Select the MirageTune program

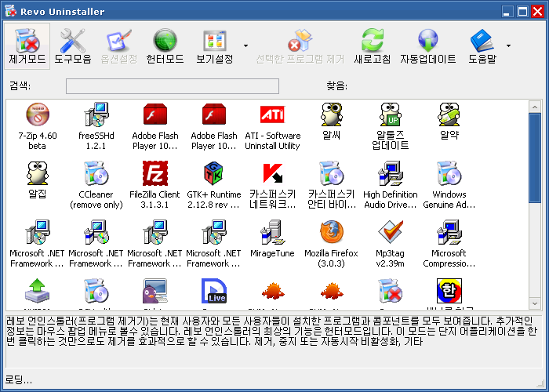(x=272, y=239)
